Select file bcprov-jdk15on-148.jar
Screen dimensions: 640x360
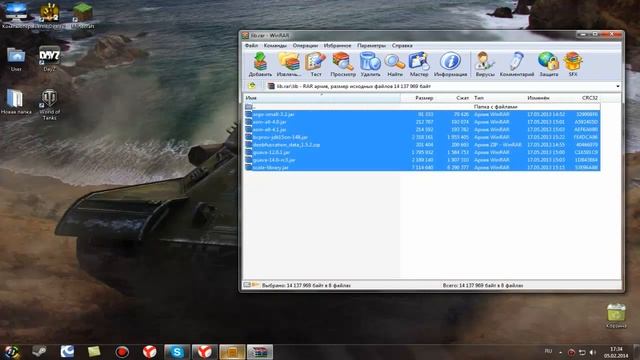pyautogui.click(x=422, y=137)
